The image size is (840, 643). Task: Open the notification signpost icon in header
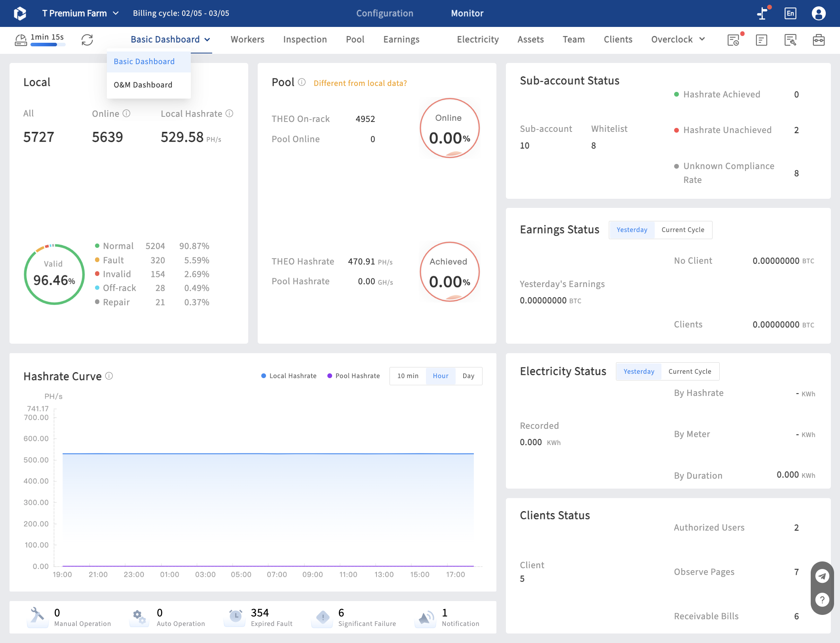pos(762,13)
